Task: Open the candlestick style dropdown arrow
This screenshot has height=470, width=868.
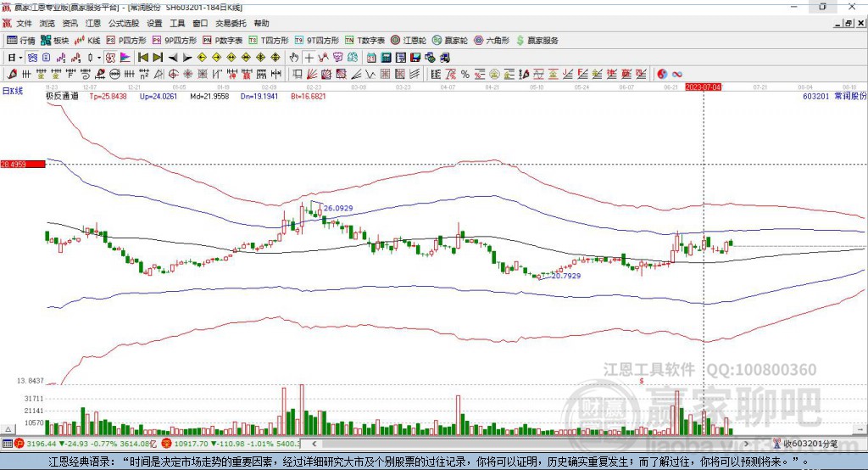Action: pos(99,58)
